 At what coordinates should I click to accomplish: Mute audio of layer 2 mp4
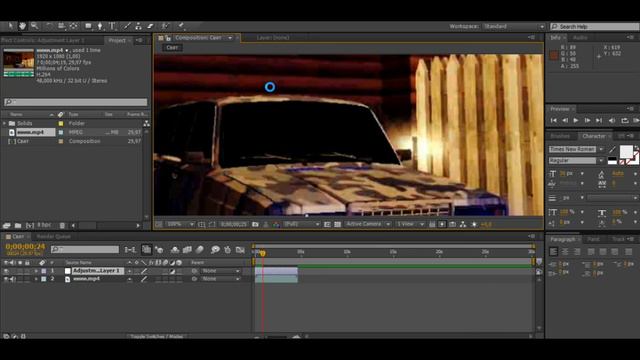click(x=13, y=279)
